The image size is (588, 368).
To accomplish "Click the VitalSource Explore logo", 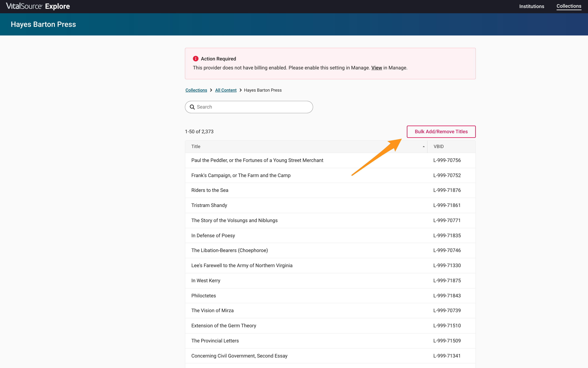I will coord(38,6).
